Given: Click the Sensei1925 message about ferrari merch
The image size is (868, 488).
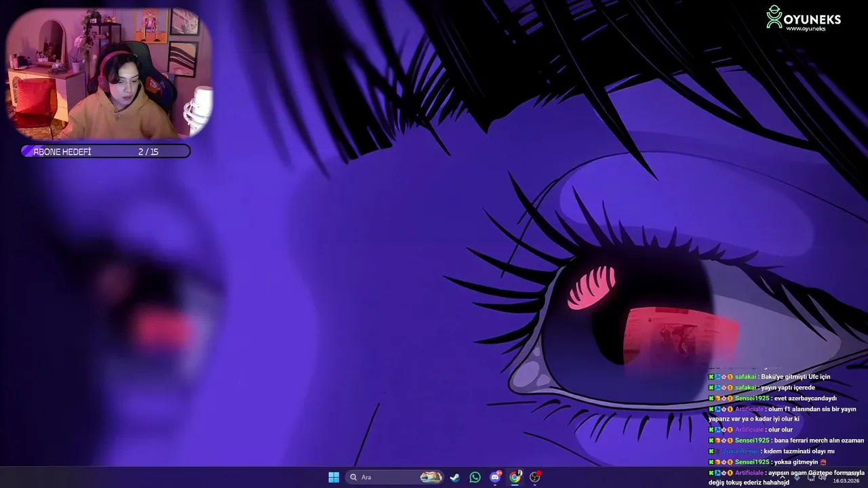Looking at the screenshot, I should pyautogui.click(x=787, y=441).
